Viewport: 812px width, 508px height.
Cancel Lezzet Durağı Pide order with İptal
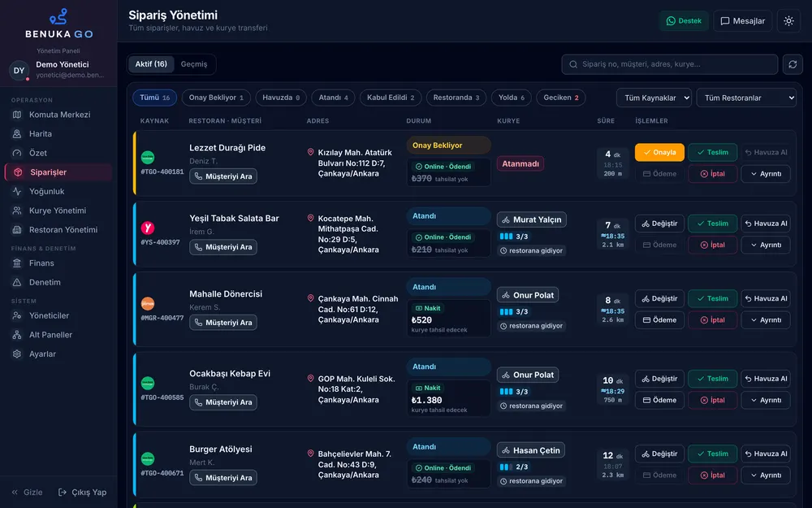(713, 174)
